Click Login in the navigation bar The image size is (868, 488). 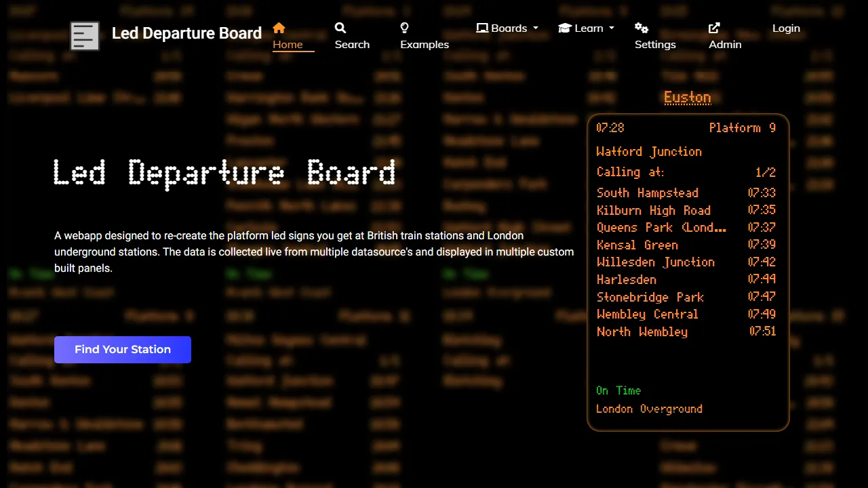[x=786, y=28]
